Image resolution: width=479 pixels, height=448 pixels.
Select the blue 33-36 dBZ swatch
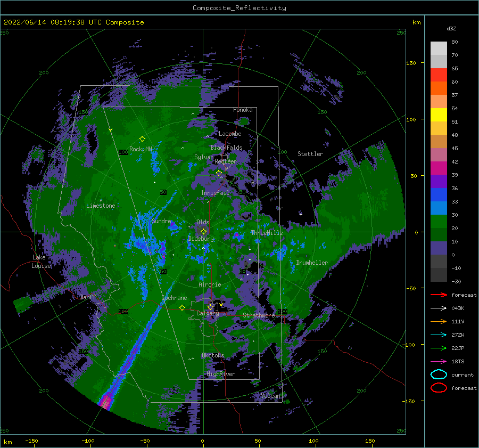[439, 194]
